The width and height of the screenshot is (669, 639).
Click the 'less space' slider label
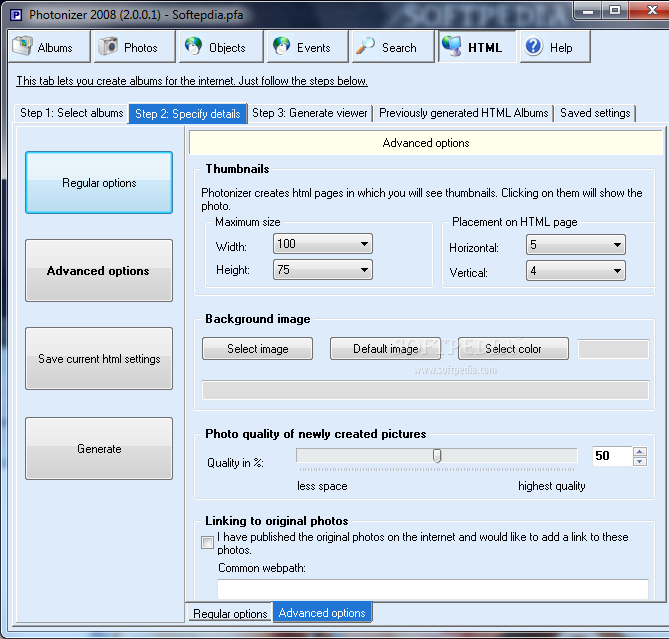coord(322,486)
